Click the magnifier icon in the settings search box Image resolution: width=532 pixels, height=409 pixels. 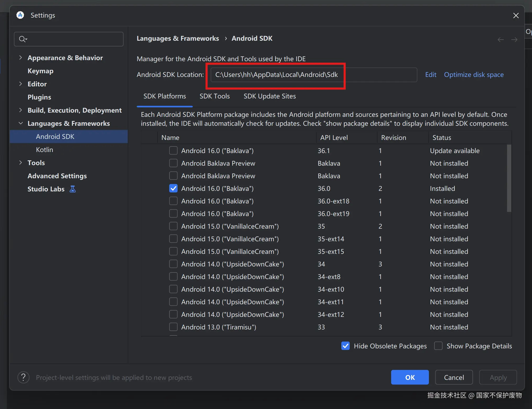(23, 39)
